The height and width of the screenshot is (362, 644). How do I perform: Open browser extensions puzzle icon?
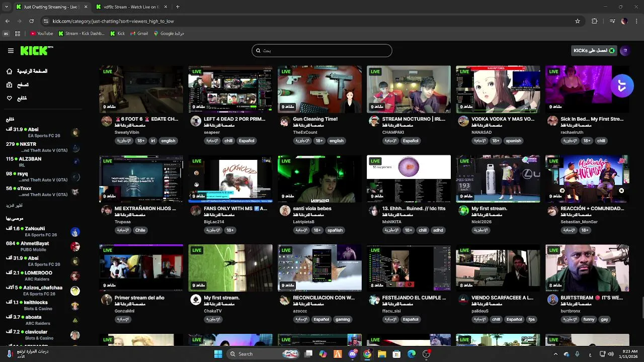pos(595,21)
